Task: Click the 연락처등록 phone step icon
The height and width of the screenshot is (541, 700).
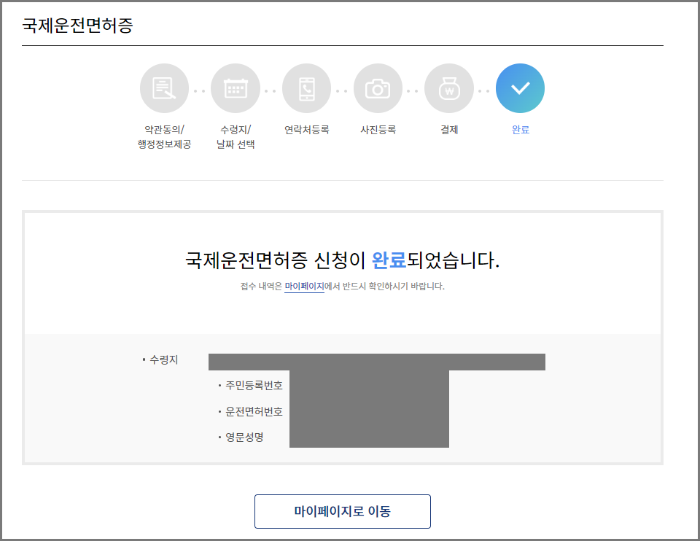Action: pyautogui.click(x=307, y=88)
